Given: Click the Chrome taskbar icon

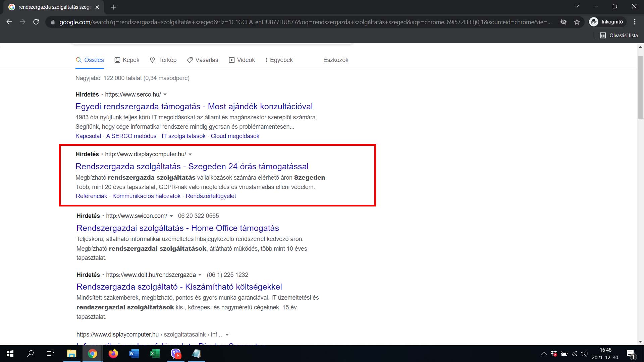Looking at the screenshot, I should pyautogui.click(x=93, y=354).
